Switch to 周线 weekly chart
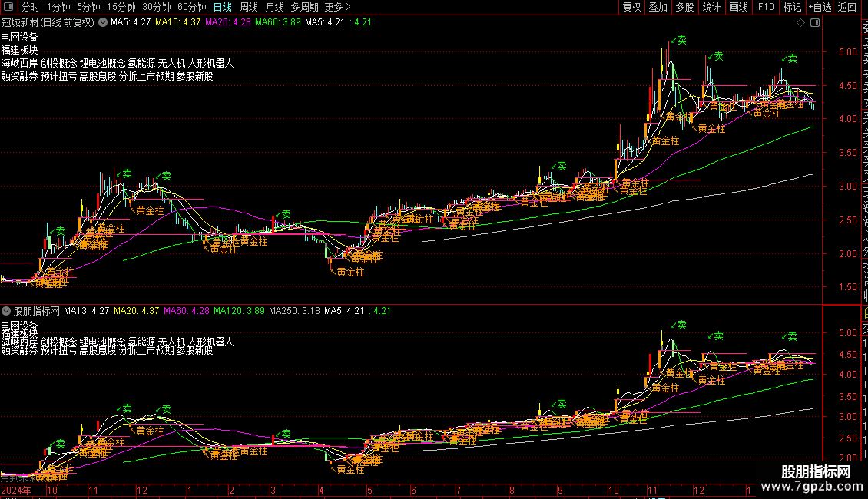 249,7
